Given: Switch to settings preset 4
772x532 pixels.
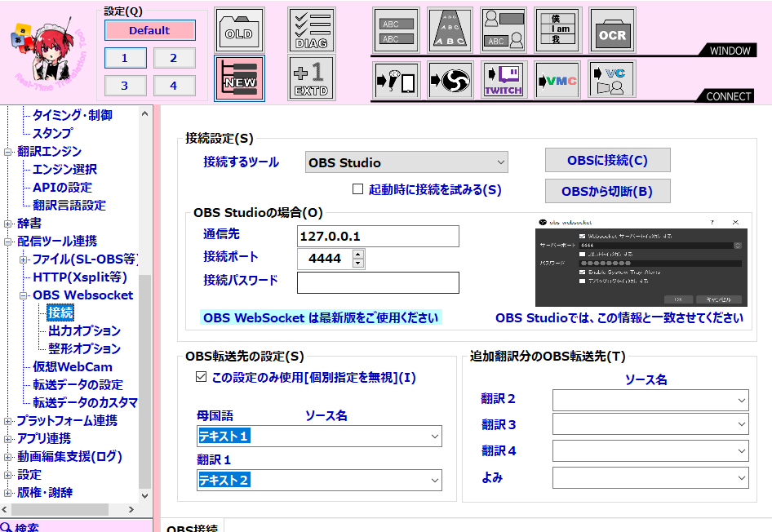Looking at the screenshot, I should point(174,86).
